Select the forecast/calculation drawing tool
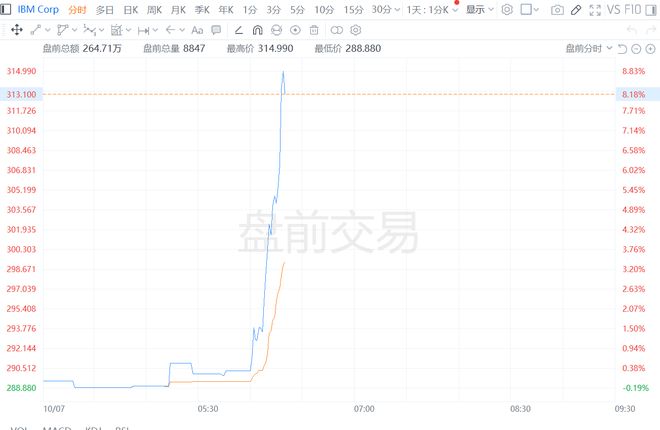Image resolution: width=660 pixels, height=430 pixels. click(116, 30)
